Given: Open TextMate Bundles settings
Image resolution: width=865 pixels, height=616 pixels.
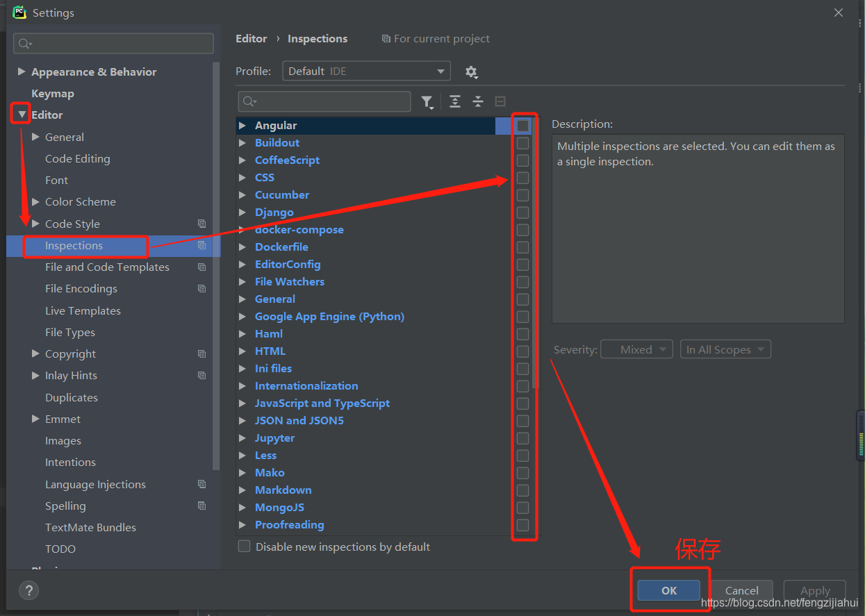Looking at the screenshot, I should [90, 527].
